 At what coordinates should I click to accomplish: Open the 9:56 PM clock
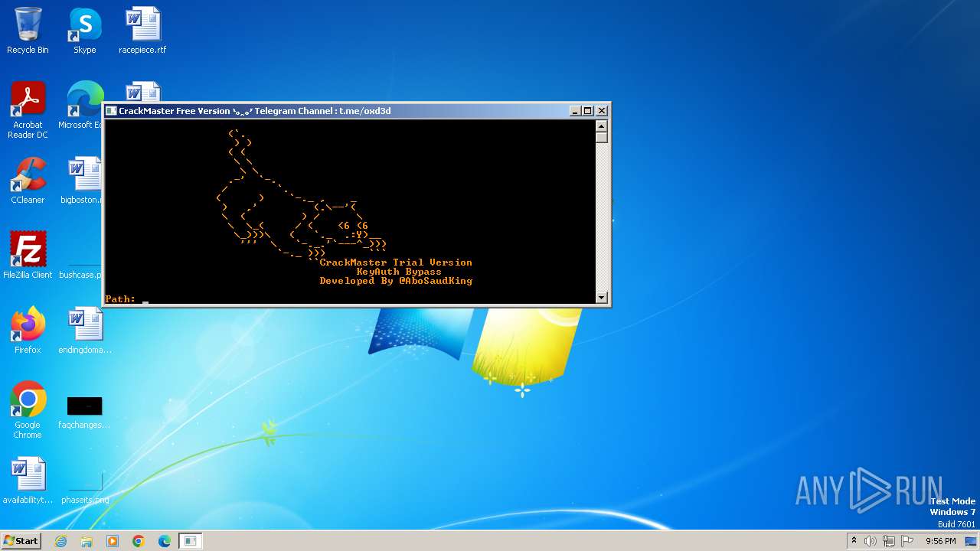pyautogui.click(x=940, y=541)
